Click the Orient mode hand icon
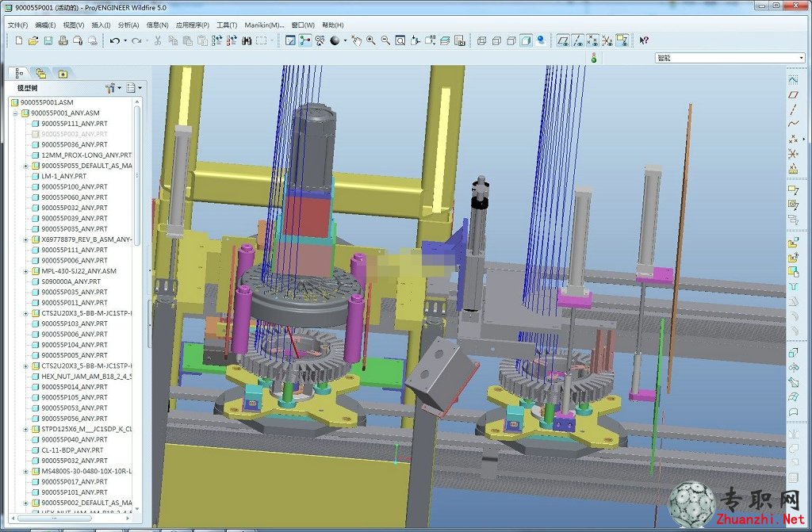 356,40
